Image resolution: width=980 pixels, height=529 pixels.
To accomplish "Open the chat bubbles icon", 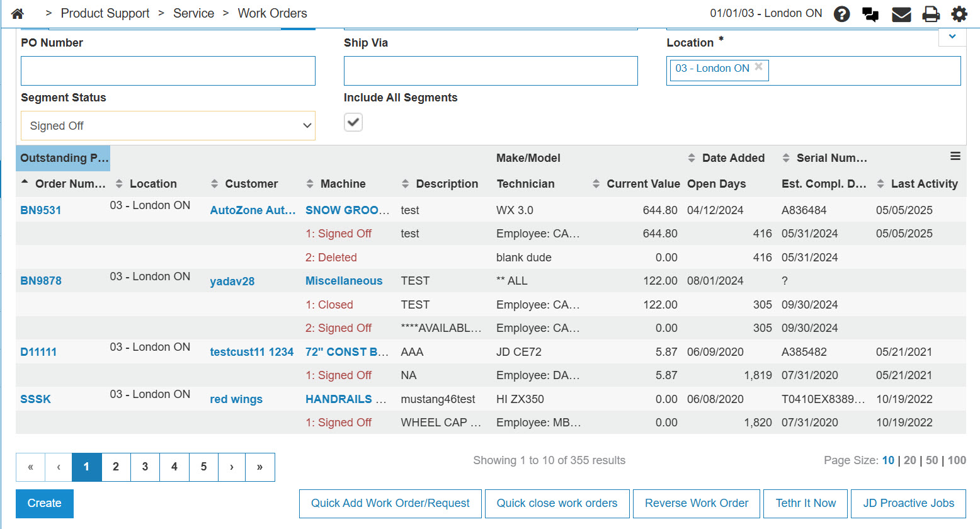I will (x=870, y=14).
